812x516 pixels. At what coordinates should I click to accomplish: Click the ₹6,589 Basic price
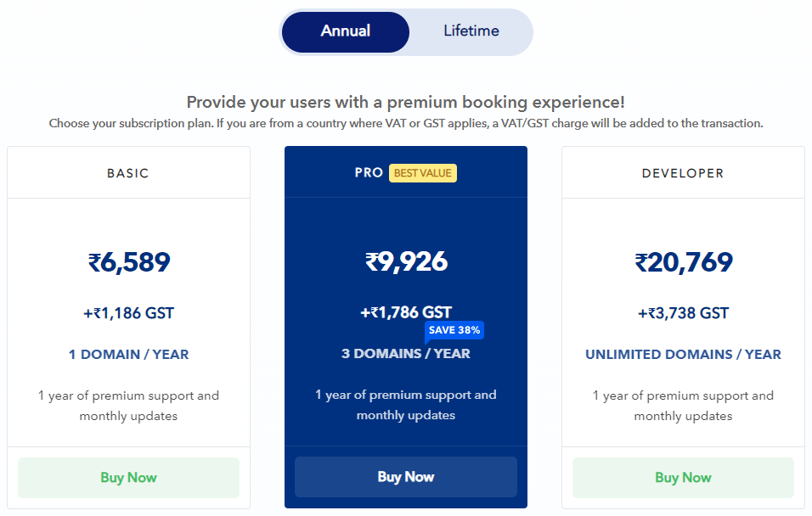click(x=129, y=262)
